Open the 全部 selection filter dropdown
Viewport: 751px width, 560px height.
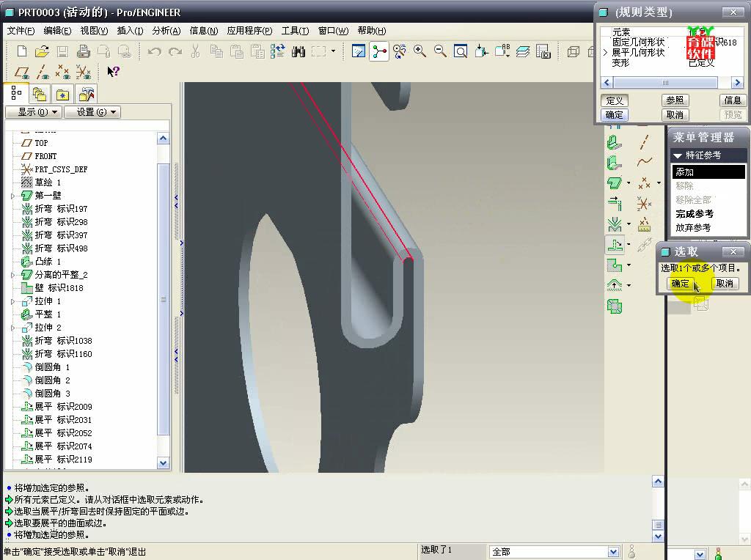point(614,552)
